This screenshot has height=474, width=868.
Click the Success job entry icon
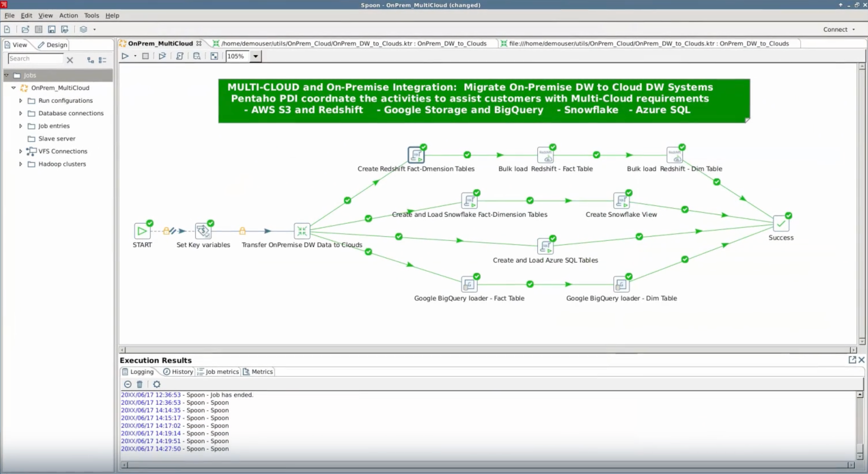781,224
